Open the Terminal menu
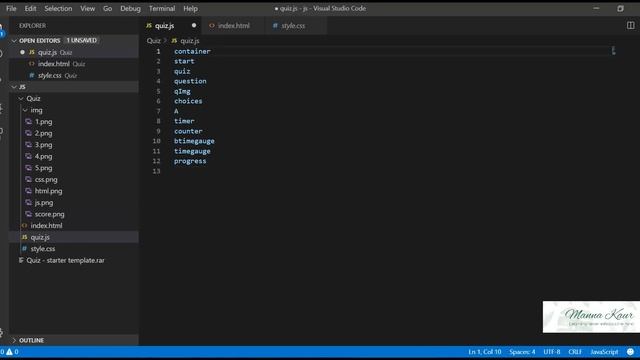Image resolution: width=640 pixels, height=360 pixels. tap(162, 8)
